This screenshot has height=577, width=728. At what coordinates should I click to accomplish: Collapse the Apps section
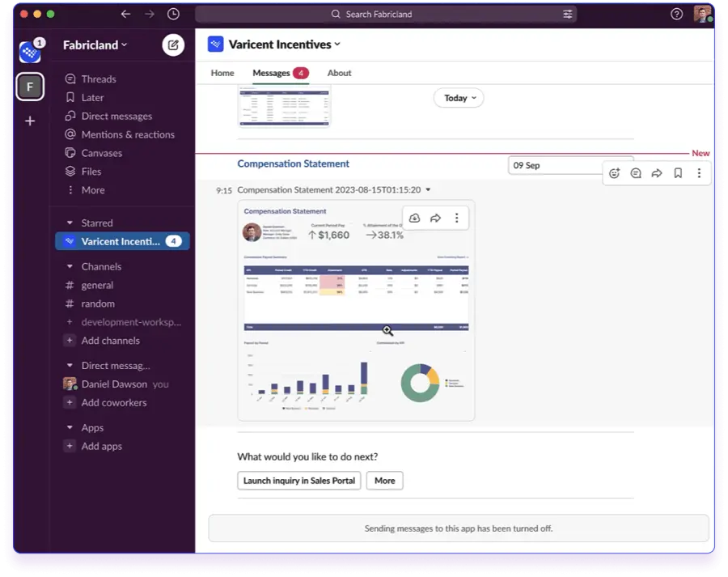point(70,428)
